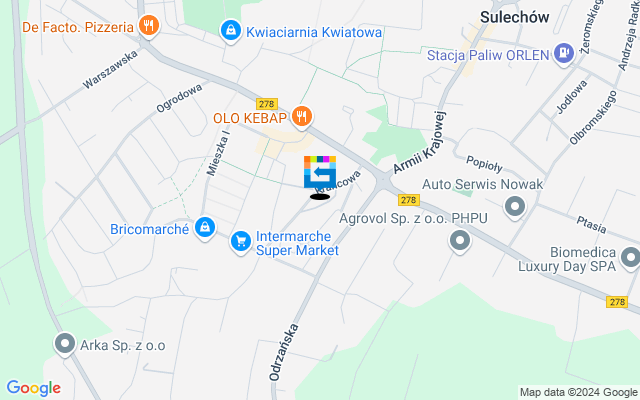Click the De Facto. Pizzeria restaurant pin

(149, 27)
